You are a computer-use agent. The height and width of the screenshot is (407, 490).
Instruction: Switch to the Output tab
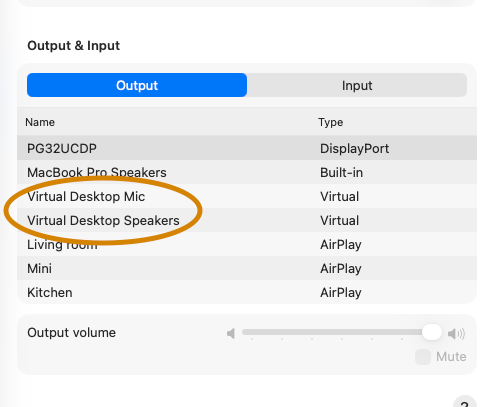[x=137, y=85]
